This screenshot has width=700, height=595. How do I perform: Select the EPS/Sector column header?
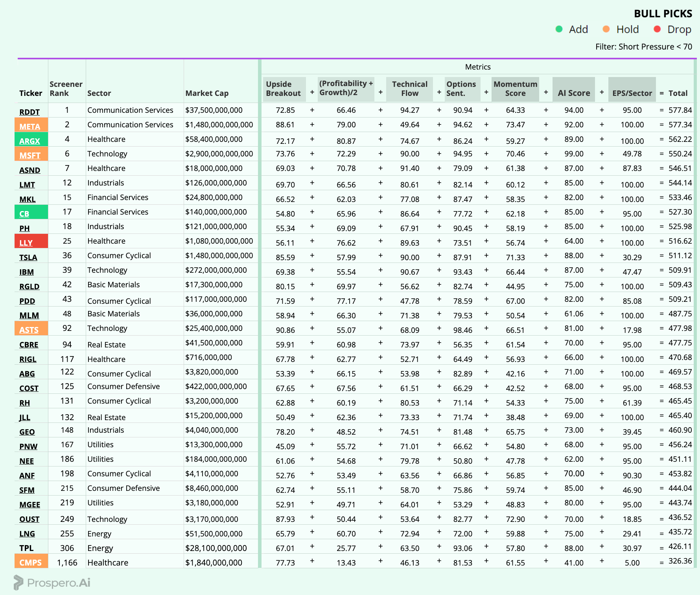tap(632, 93)
